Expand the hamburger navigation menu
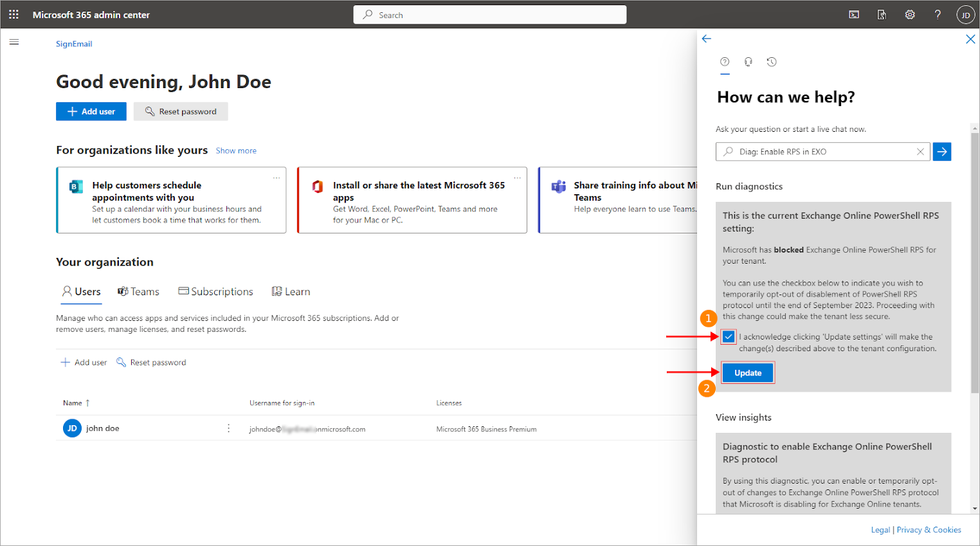980x546 pixels. pyautogui.click(x=14, y=42)
